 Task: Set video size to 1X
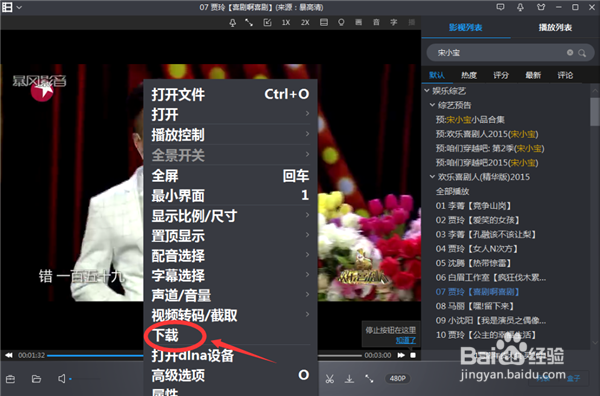[286, 23]
